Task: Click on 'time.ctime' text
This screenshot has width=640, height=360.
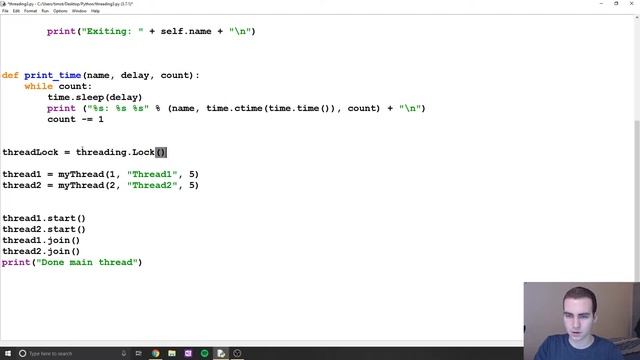Action: pyautogui.click(x=234, y=108)
